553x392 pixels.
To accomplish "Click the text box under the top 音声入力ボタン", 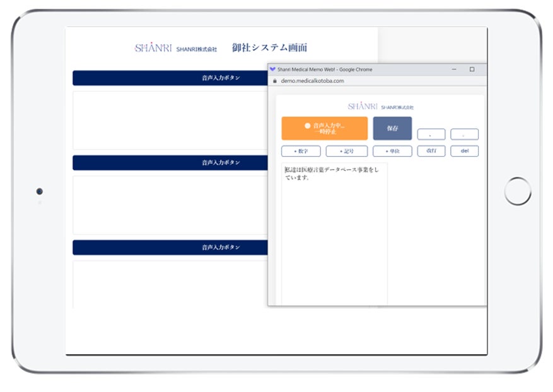I will pyautogui.click(x=170, y=120).
